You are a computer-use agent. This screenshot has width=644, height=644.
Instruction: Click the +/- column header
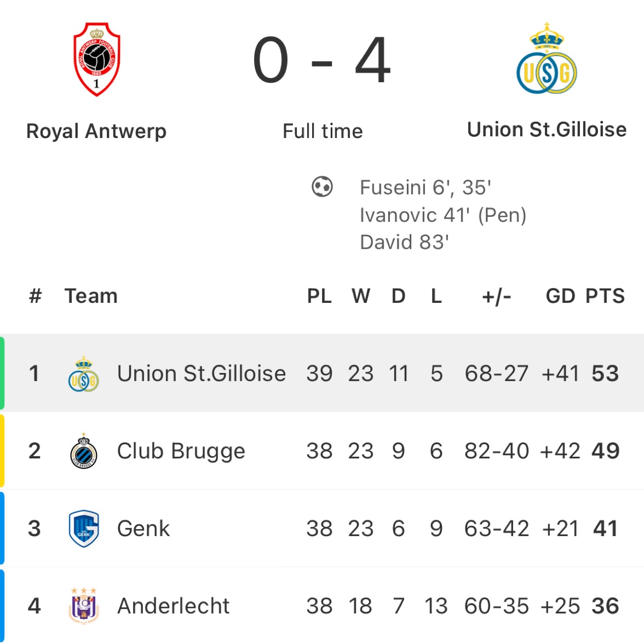497,296
